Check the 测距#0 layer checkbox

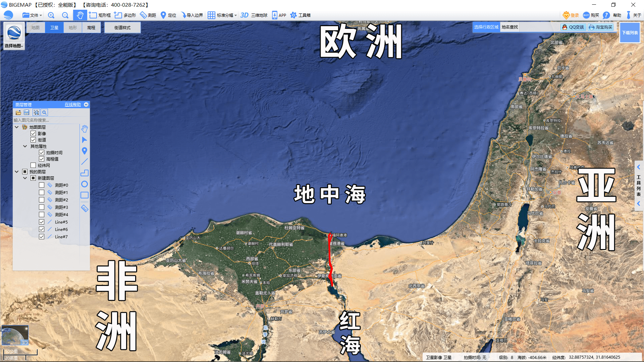42,185
